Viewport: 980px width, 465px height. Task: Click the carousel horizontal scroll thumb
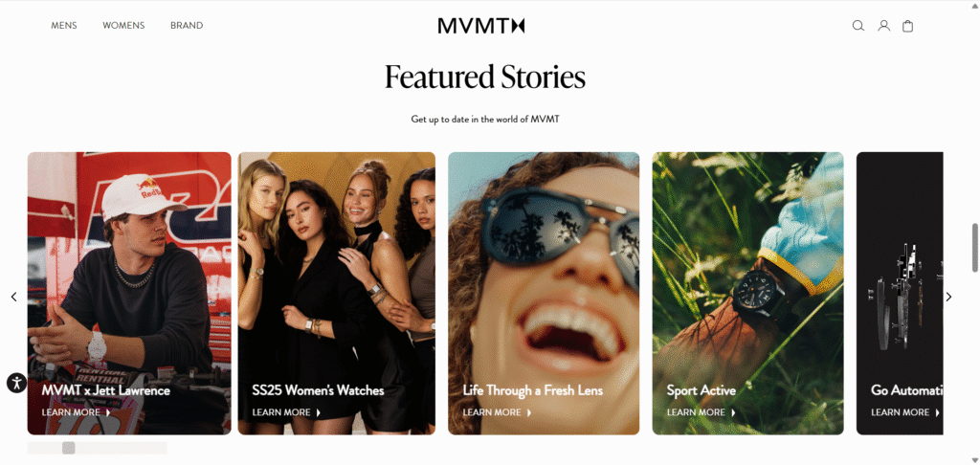(x=69, y=448)
